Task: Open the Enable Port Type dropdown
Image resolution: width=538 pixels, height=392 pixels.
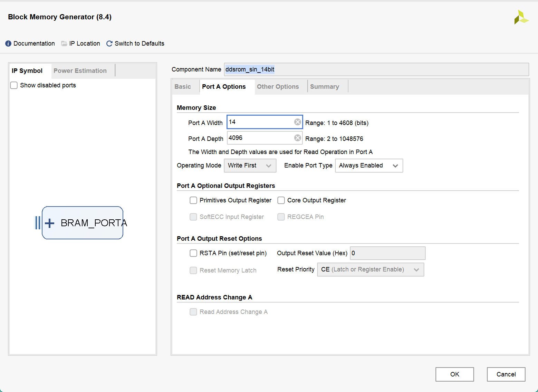Action: (368, 165)
